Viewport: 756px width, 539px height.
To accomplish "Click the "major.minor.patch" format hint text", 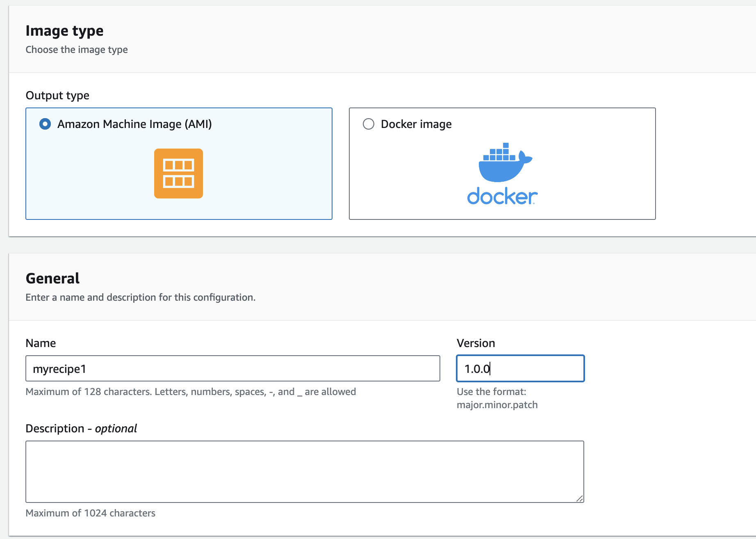I will click(x=497, y=405).
